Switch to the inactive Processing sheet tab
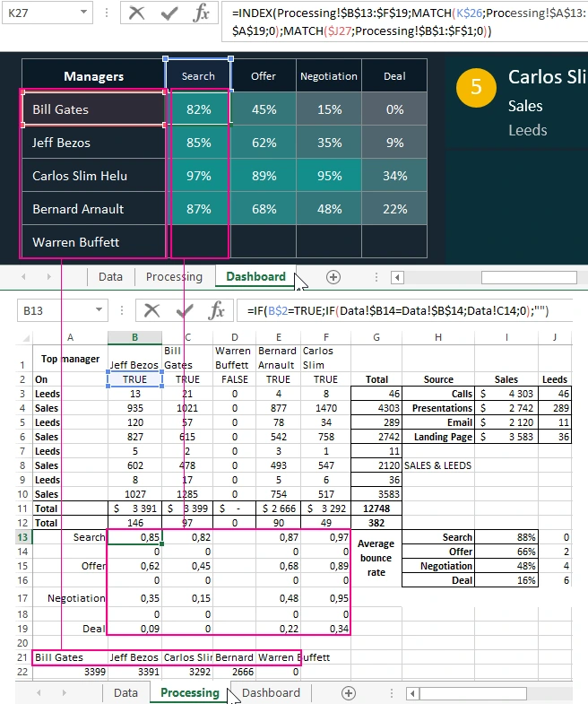588x704 pixels. point(174,277)
